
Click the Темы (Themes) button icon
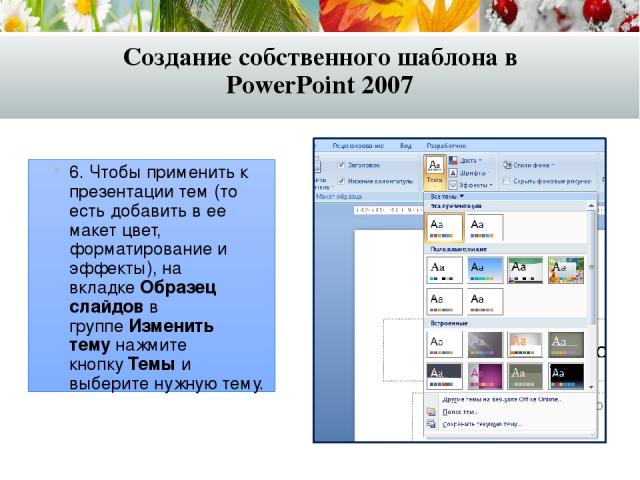pos(435,166)
